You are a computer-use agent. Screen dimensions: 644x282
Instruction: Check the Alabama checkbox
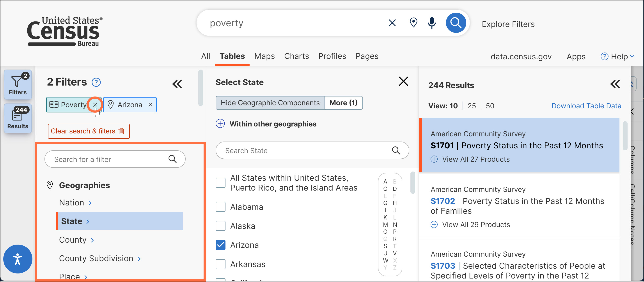click(220, 207)
